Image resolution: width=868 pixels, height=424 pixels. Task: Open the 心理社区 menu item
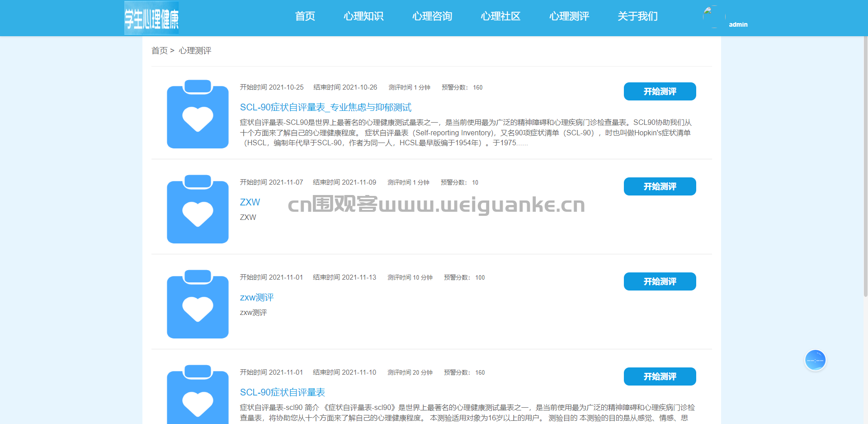click(500, 16)
